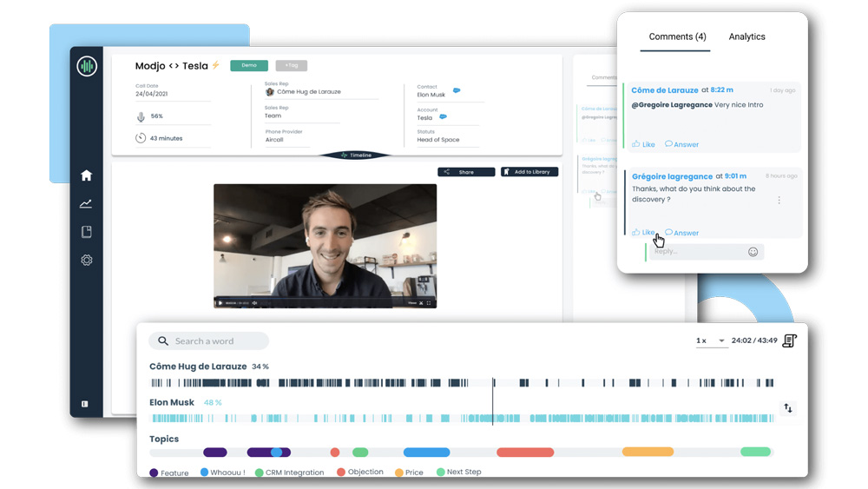868x489 pixels.
Task: Click the microphone icon beside 56%
Action: click(141, 116)
